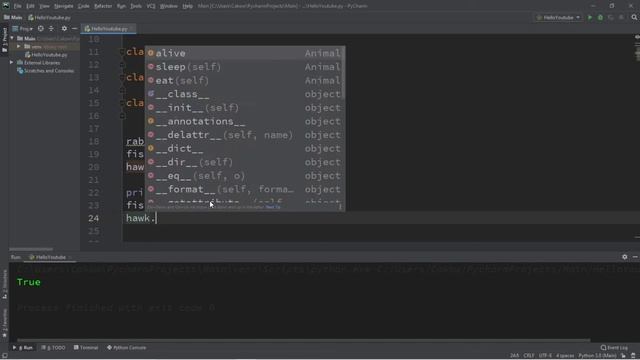Collapse the Main project root node
This screenshot has width=640, height=360.
coord(12,38)
